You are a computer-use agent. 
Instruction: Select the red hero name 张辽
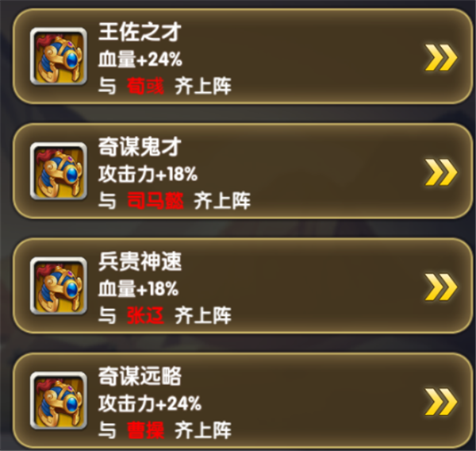[145, 315]
